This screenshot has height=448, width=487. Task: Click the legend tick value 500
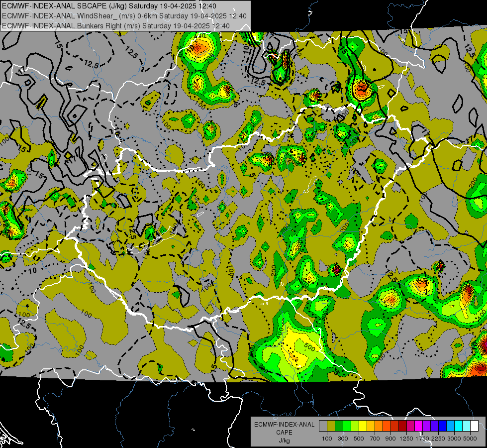coord(359,439)
